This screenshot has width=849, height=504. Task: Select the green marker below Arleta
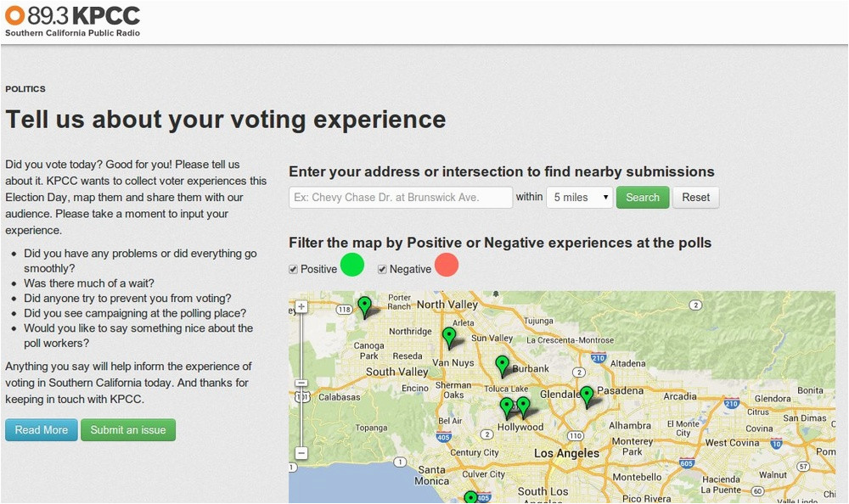[x=449, y=337]
